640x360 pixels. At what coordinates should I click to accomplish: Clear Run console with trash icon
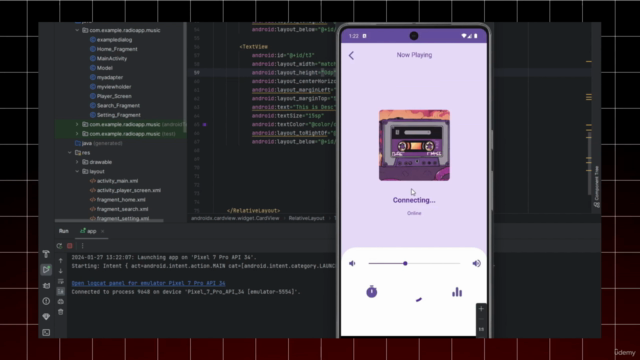(x=61, y=312)
